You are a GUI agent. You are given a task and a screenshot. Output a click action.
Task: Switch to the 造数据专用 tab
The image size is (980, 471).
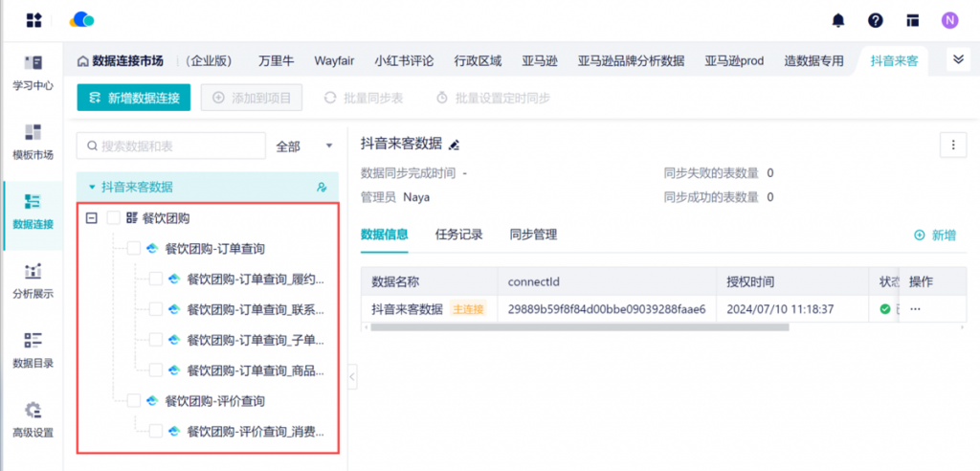(813, 60)
